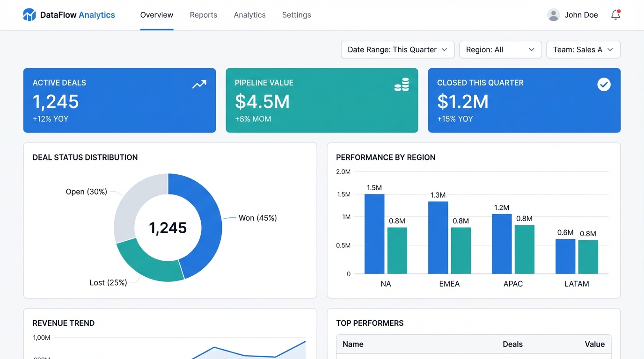Click the DataFlow Analytics logo

pos(68,14)
